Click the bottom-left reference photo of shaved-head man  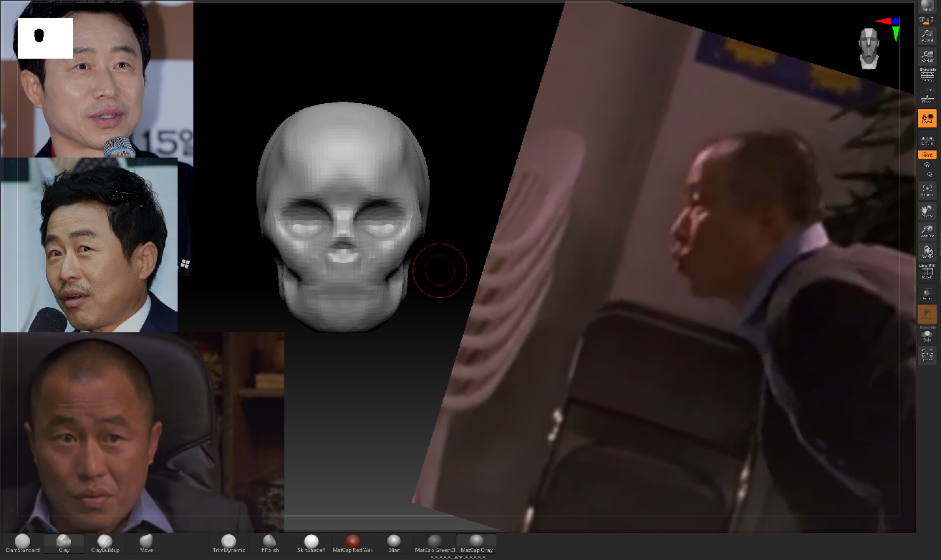[142, 433]
